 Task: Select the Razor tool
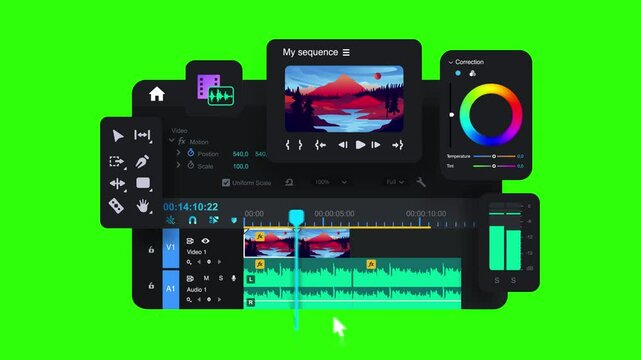coord(116,206)
